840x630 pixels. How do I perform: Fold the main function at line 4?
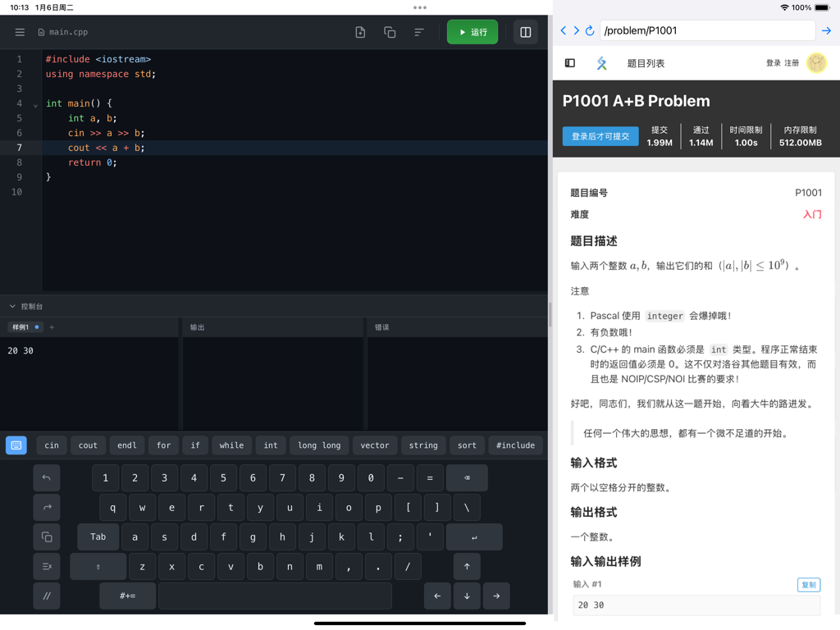[x=34, y=103]
